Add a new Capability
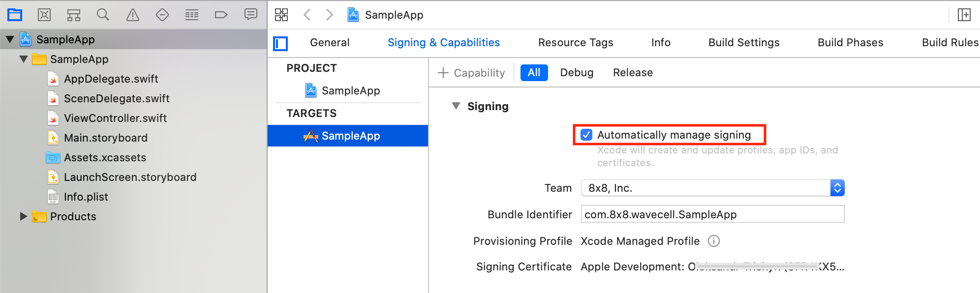 point(471,73)
